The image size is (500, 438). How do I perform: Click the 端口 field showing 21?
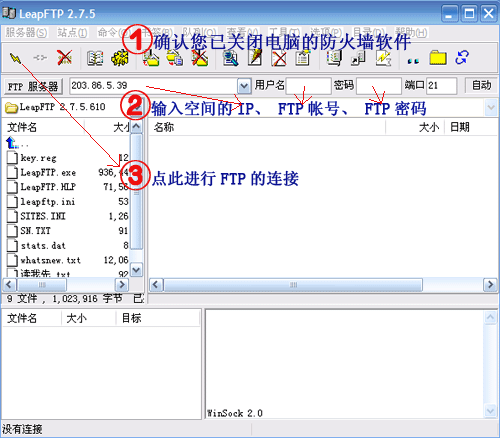point(441,86)
